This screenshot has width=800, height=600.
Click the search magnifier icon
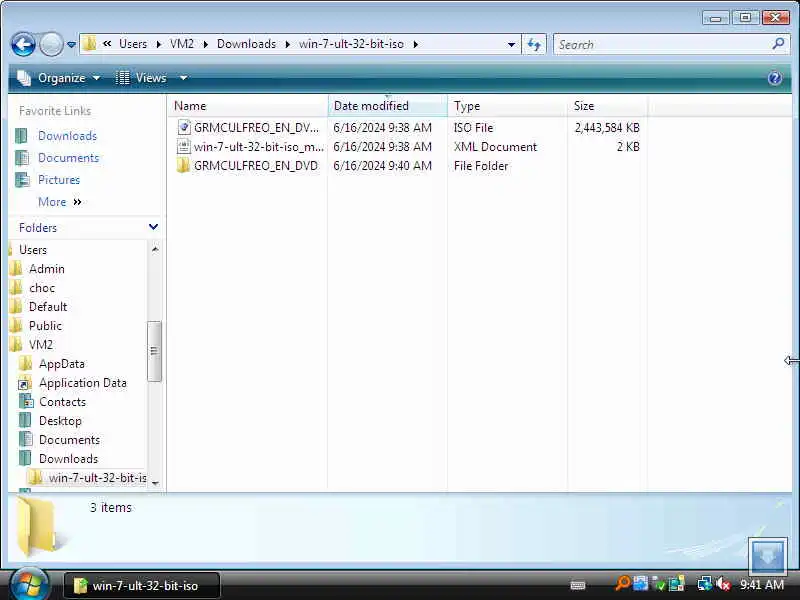point(778,44)
